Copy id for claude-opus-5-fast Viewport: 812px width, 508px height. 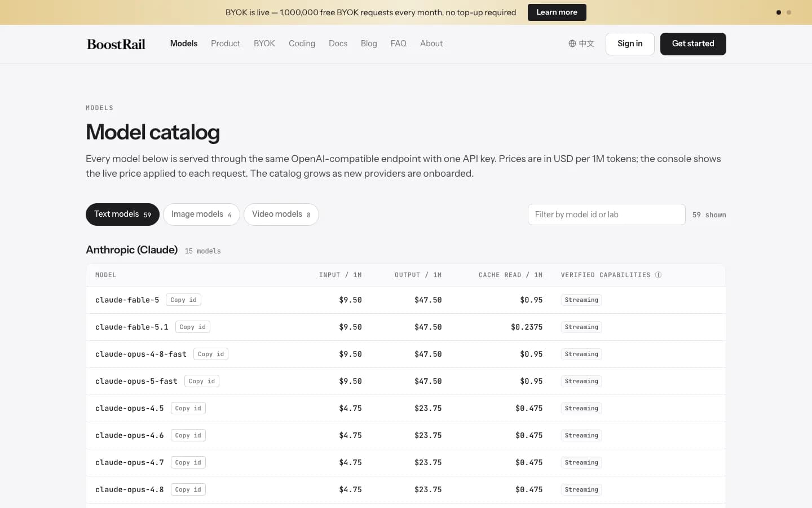(202, 381)
